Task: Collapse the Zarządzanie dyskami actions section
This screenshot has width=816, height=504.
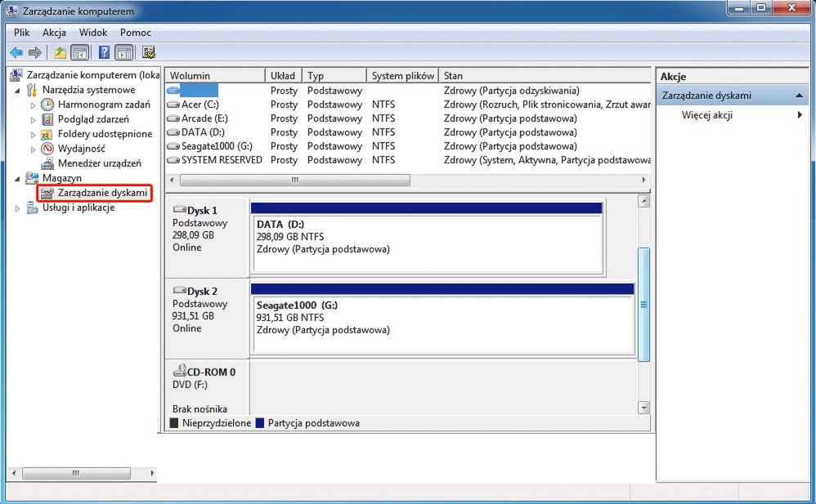Action: [x=799, y=96]
